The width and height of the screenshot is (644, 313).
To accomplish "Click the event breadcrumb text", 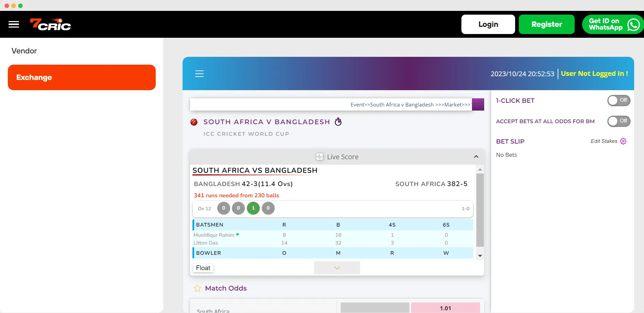I will tap(410, 104).
